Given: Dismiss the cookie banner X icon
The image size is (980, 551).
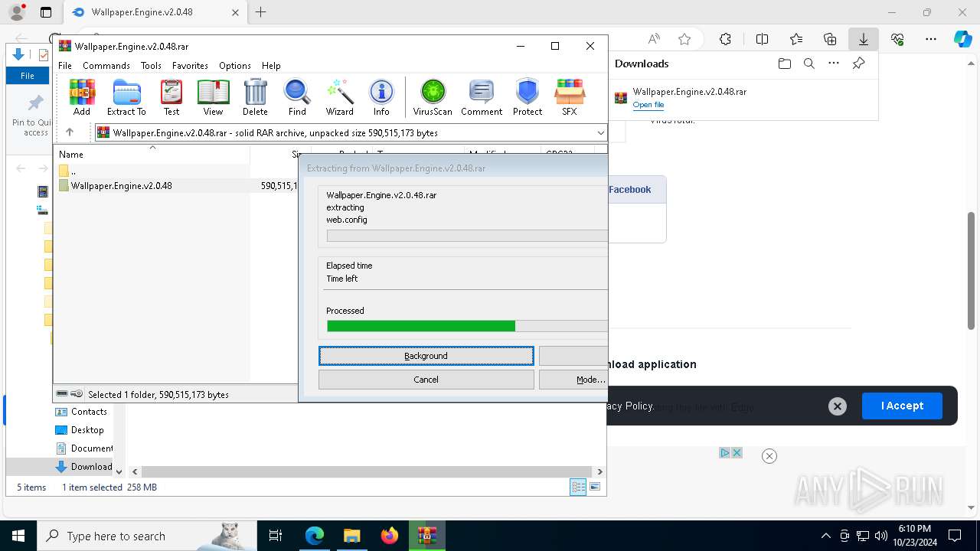Looking at the screenshot, I should click(838, 406).
